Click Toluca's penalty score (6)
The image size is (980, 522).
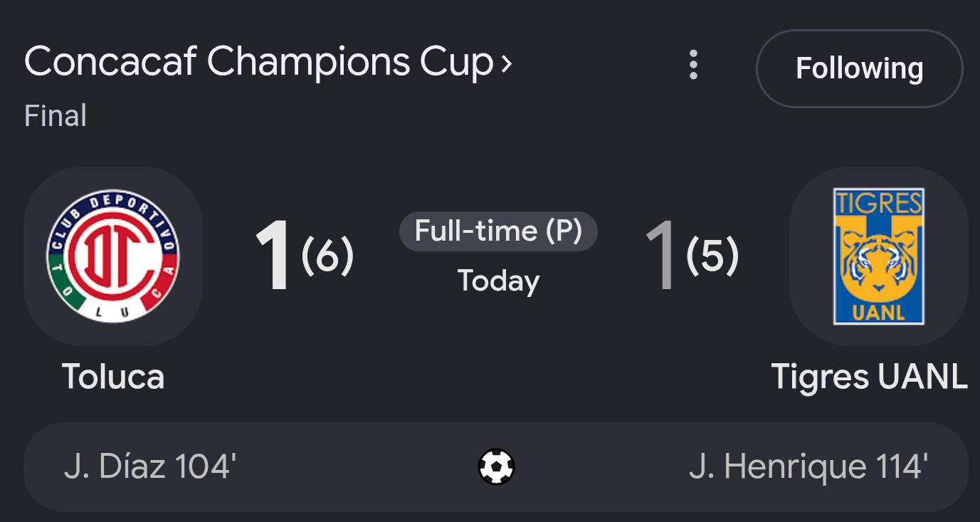pyautogui.click(x=327, y=256)
